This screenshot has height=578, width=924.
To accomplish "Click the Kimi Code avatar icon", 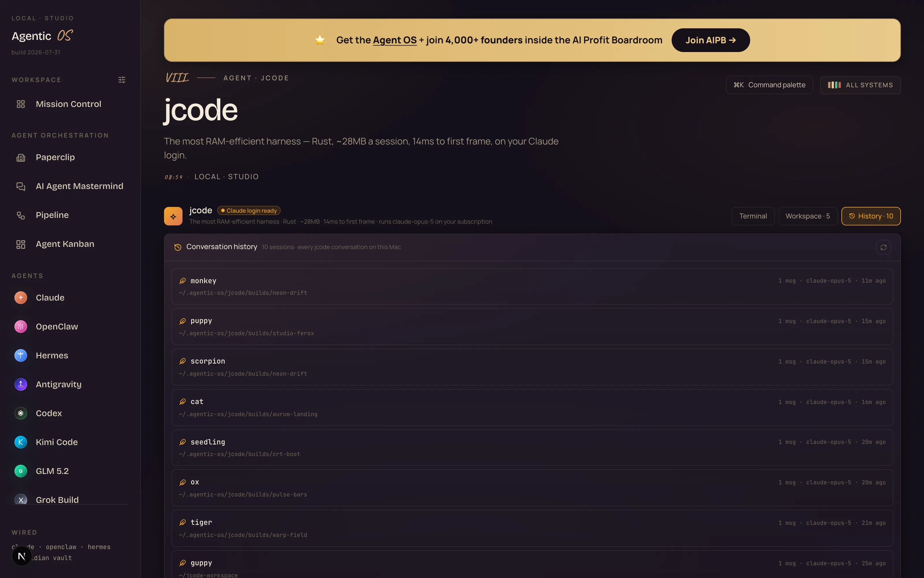I will click(x=21, y=442).
